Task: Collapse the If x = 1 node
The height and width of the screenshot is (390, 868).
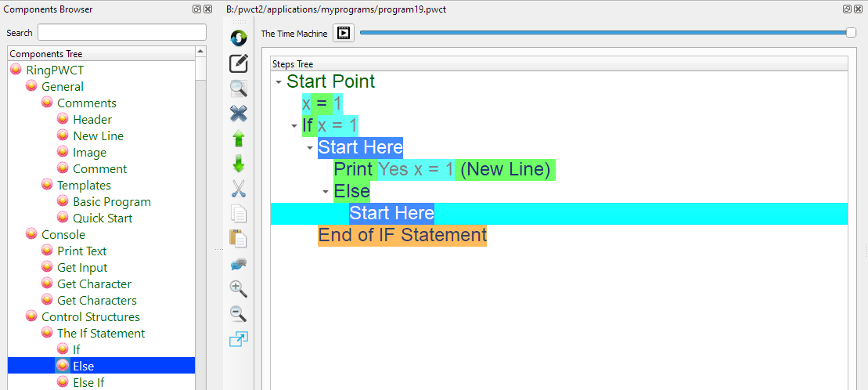Action: [294, 126]
